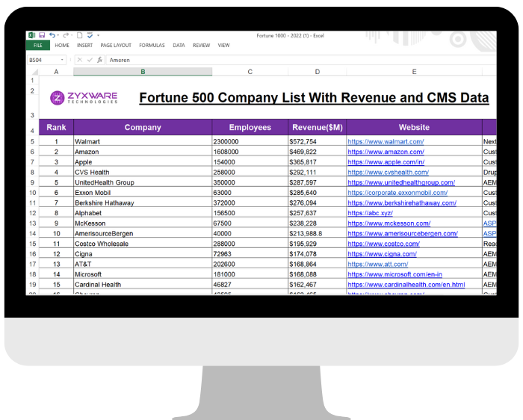Image resolution: width=523 pixels, height=420 pixels.
Task: Select the $572,754 revenue cell
Action: [x=318, y=141]
